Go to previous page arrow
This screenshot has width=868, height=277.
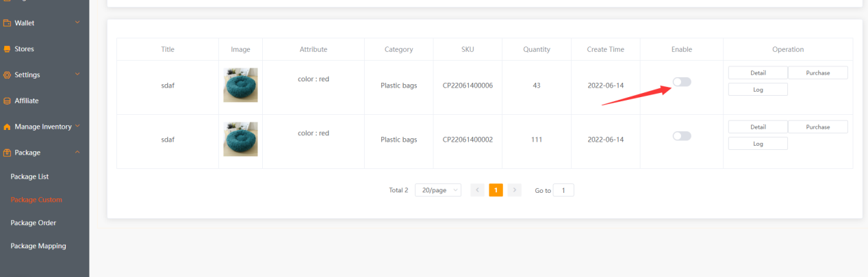tap(477, 190)
